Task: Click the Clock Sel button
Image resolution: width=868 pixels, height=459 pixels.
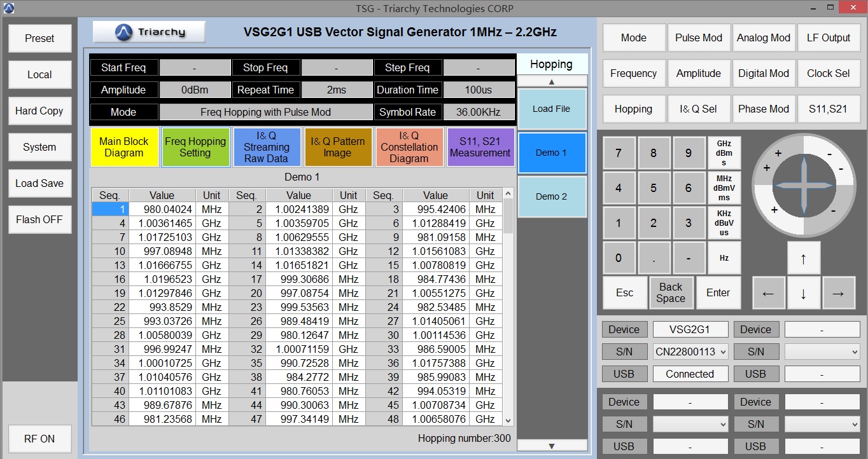Action: click(829, 73)
